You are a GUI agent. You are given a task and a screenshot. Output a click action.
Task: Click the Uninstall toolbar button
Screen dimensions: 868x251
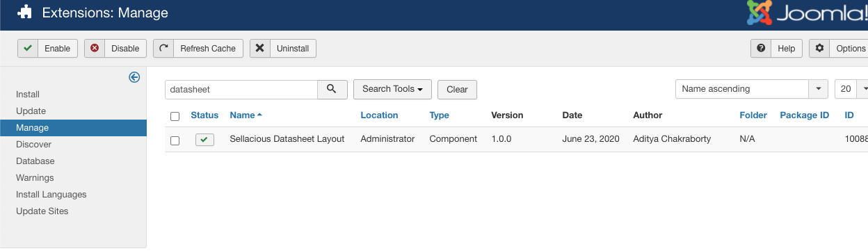click(x=283, y=49)
